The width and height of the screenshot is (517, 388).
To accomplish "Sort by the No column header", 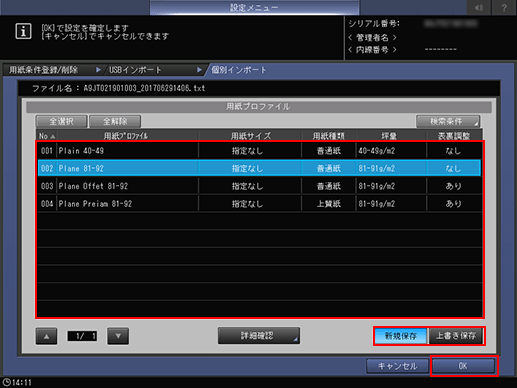I will point(47,136).
